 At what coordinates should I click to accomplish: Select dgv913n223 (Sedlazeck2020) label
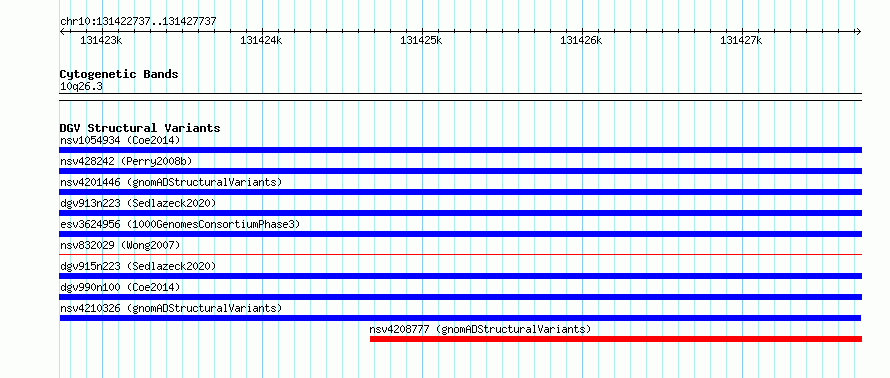point(138,203)
